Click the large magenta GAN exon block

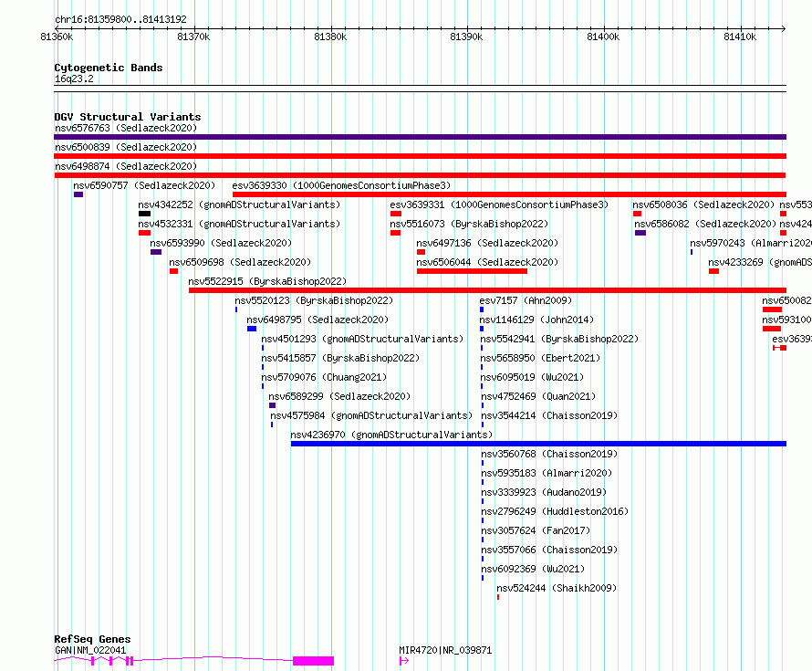pyautogui.click(x=313, y=661)
